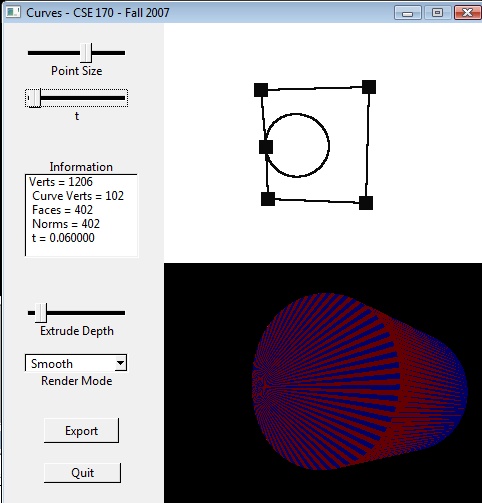The image size is (482, 503).
Task: Click inside the Information text box
Action: (x=81, y=215)
